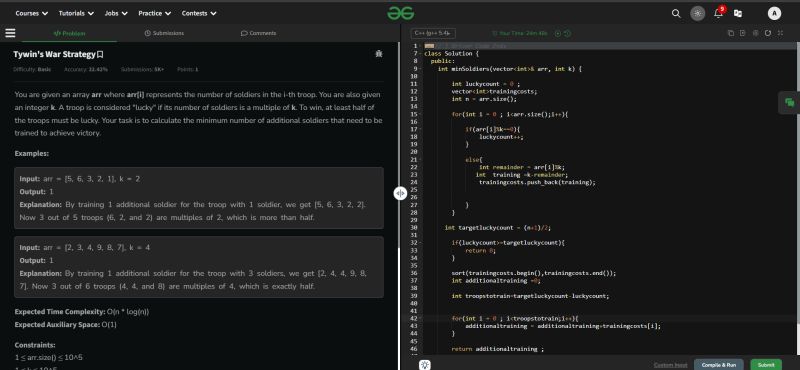Enter fullscreen editor mode
800x370 pixels.
pos(780,33)
